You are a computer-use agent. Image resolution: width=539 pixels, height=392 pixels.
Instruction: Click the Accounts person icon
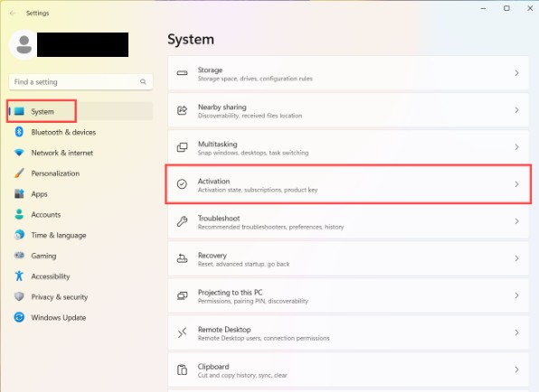(19, 214)
